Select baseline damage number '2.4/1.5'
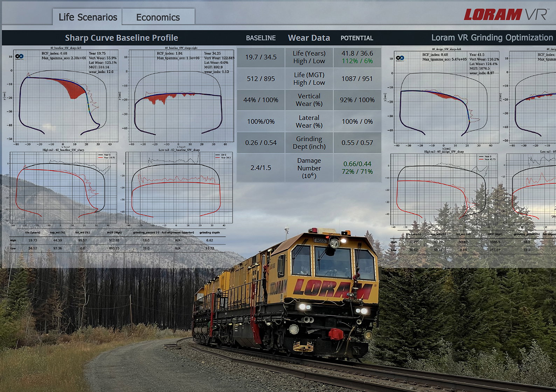 point(261,168)
